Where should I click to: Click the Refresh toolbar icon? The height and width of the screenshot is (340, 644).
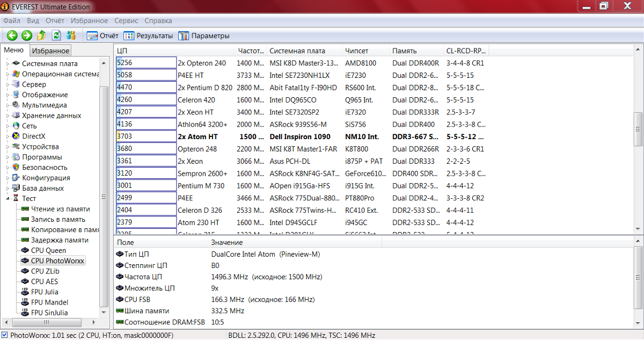point(56,35)
